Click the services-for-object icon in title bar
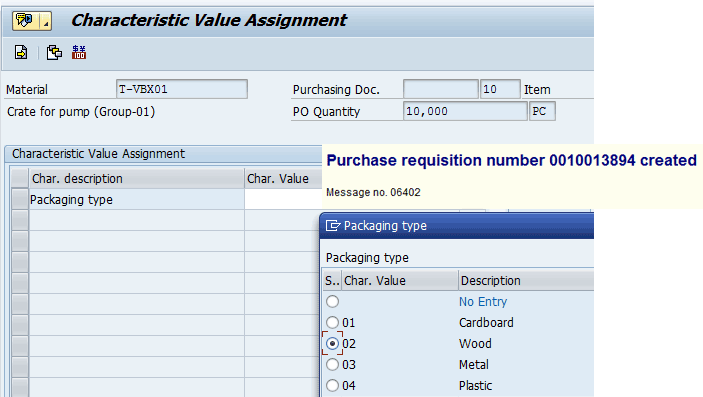Image resolution: width=703 pixels, height=397 pixels. click(24, 20)
